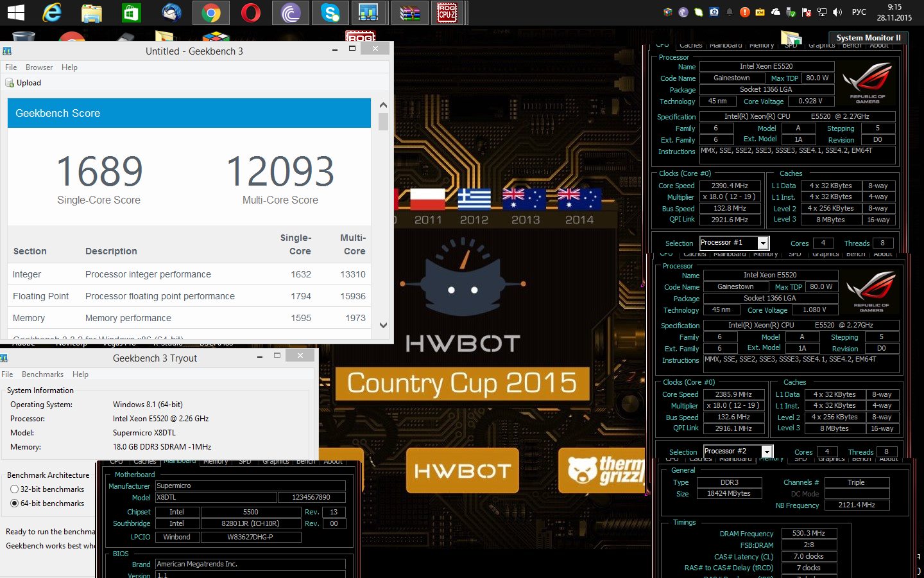Screen dimensions: 924x578
Task: Switch to the Geekbench taskbar button
Action: pos(369,12)
